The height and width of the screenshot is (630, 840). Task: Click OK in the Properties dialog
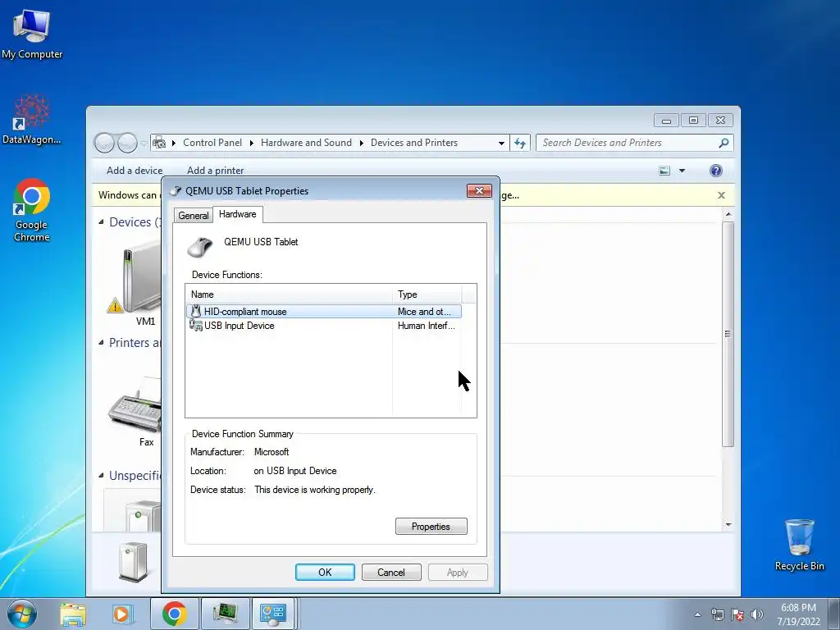pos(325,572)
